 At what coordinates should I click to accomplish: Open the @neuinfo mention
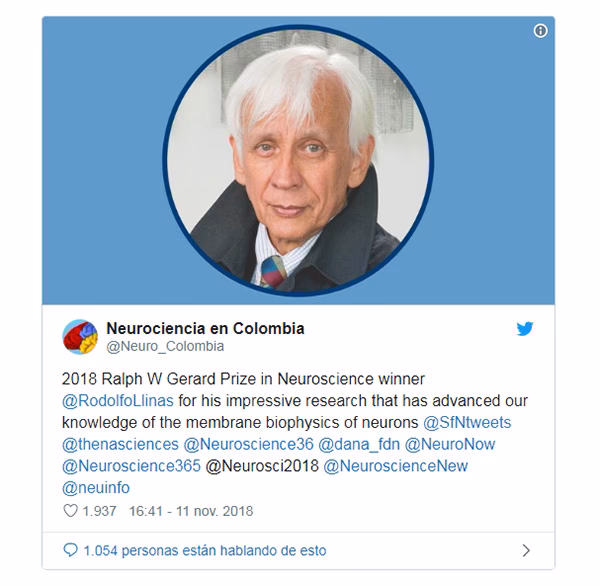point(96,488)
